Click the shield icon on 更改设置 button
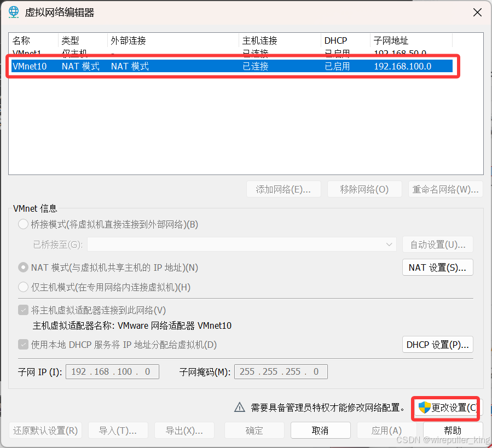Screen dimensions: 492x448 tap(424, 408)
